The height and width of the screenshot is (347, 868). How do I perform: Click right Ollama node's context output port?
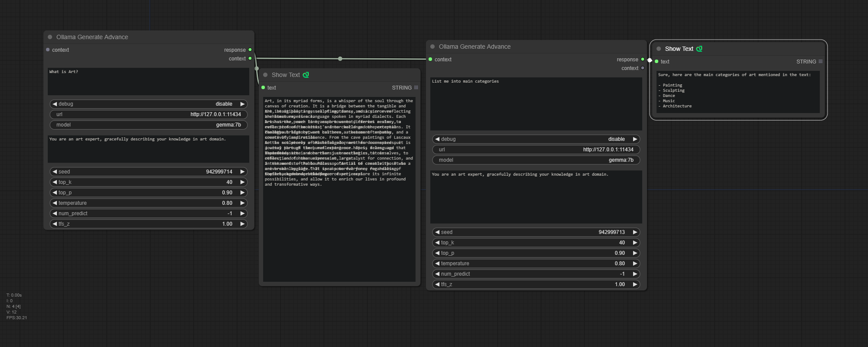pyautogui.click(x=643, y=68)
